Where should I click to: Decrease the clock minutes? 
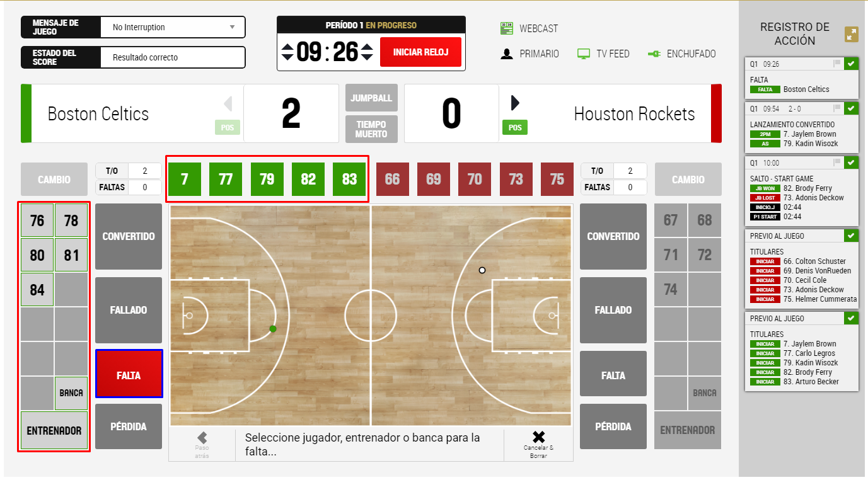287,57
